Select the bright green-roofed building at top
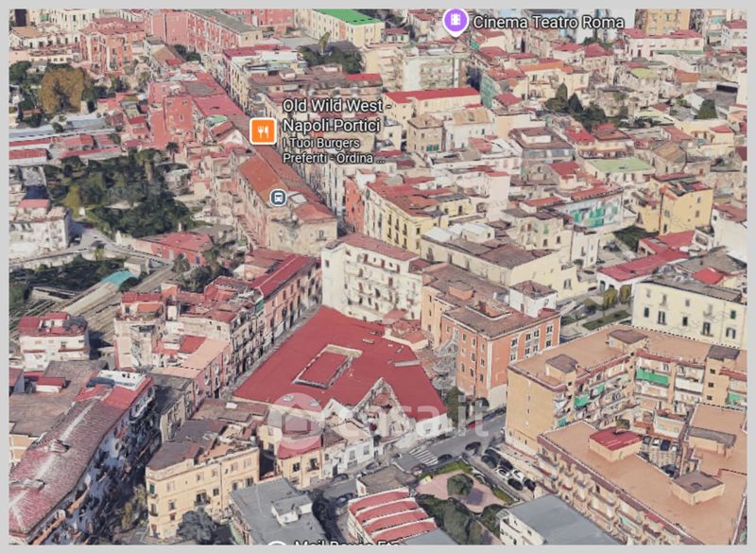Screen dimensions: 756x554 click(349, 17)
